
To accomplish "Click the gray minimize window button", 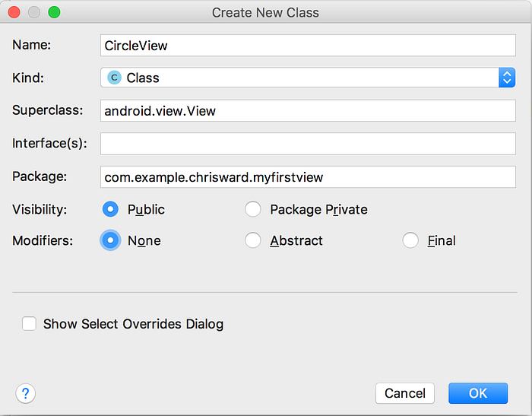I will click(34, 12).
